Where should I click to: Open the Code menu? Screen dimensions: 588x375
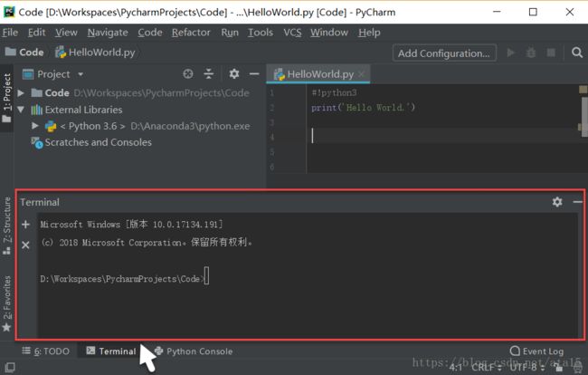coord(150,33)
